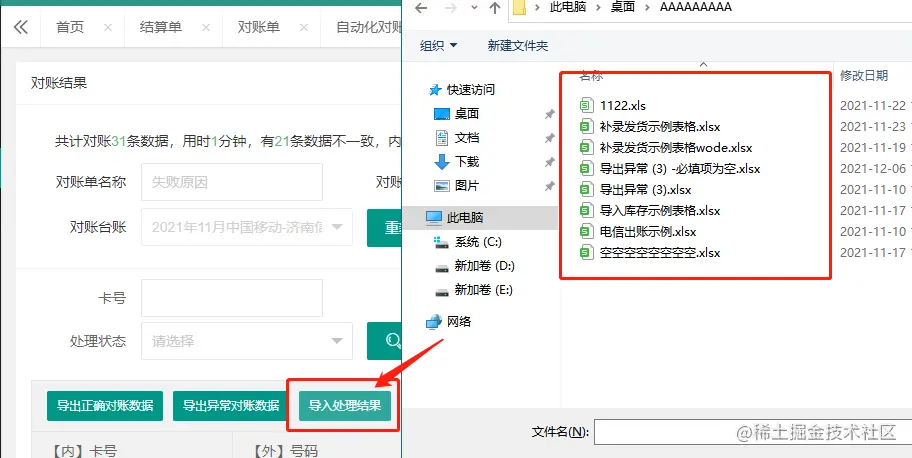The height and width of the screenshot is (458, 912).
Task: Collapse sidebar with double chevron icon
Action: [20, 27]
